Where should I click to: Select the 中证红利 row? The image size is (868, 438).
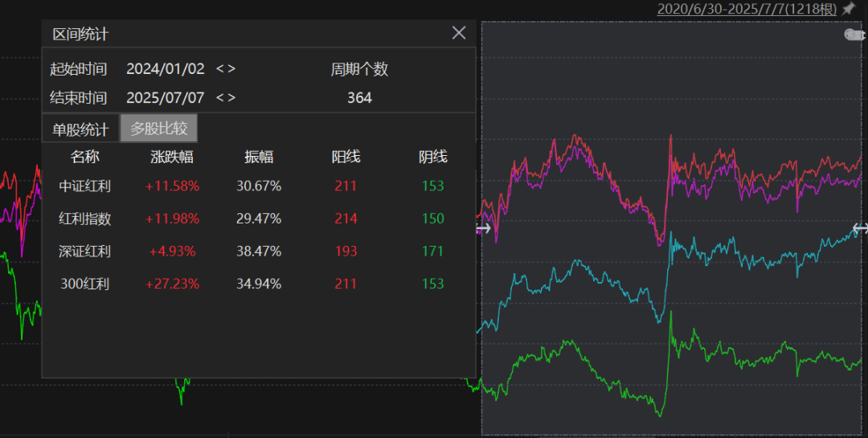click(259, 186)
